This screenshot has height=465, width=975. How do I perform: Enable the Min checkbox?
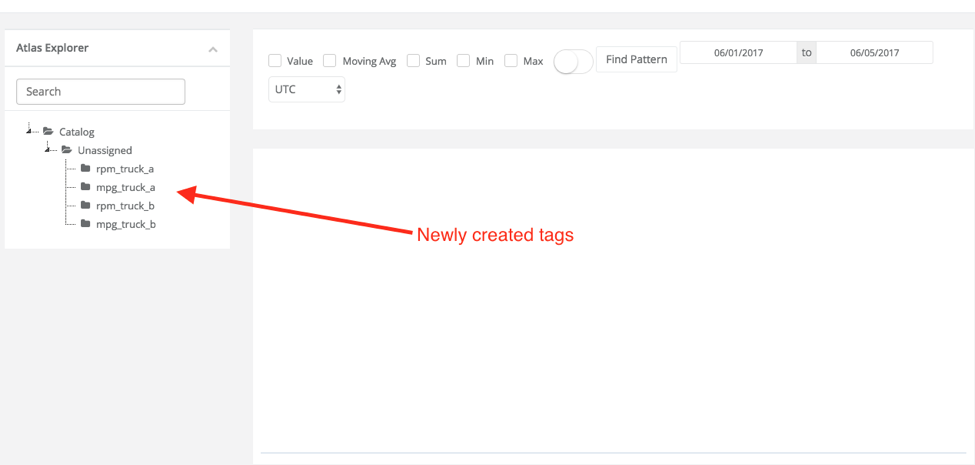(x=463, y=61)
